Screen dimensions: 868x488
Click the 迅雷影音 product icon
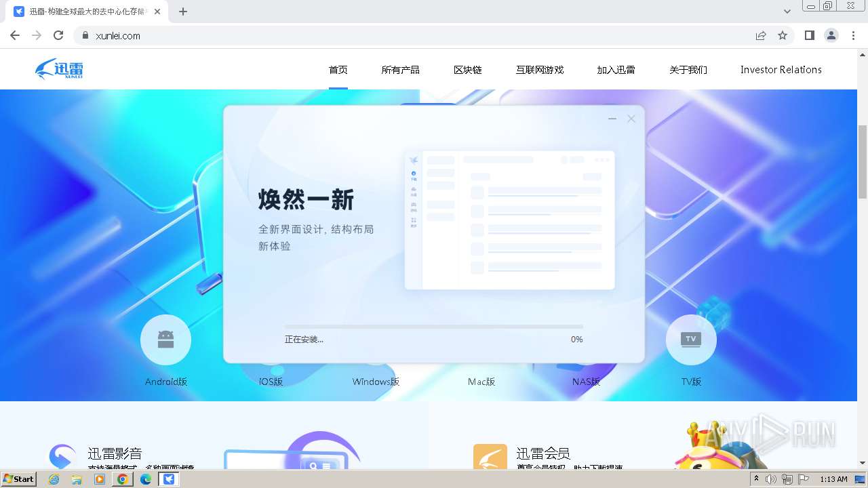(x=62, y=456)
